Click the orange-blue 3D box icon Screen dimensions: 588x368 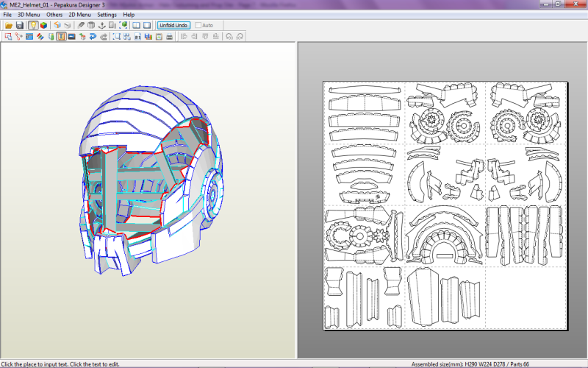point(57,25)
